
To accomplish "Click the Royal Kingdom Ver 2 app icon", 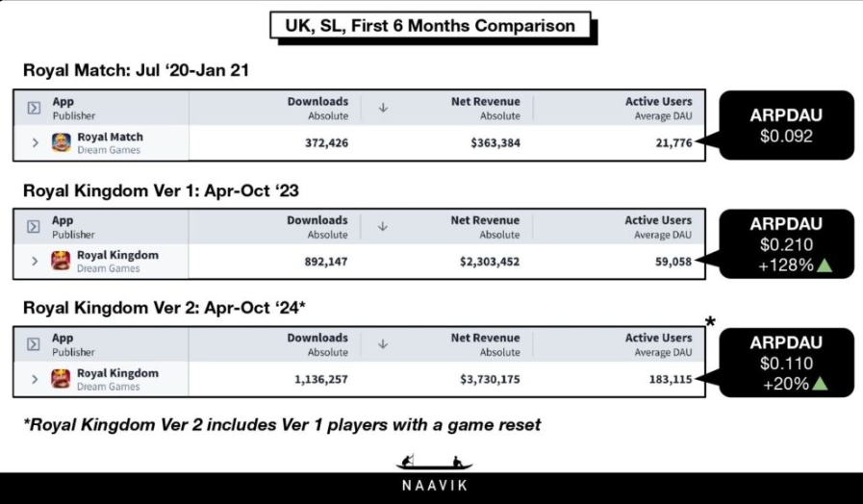I will [x=61, y=379].
